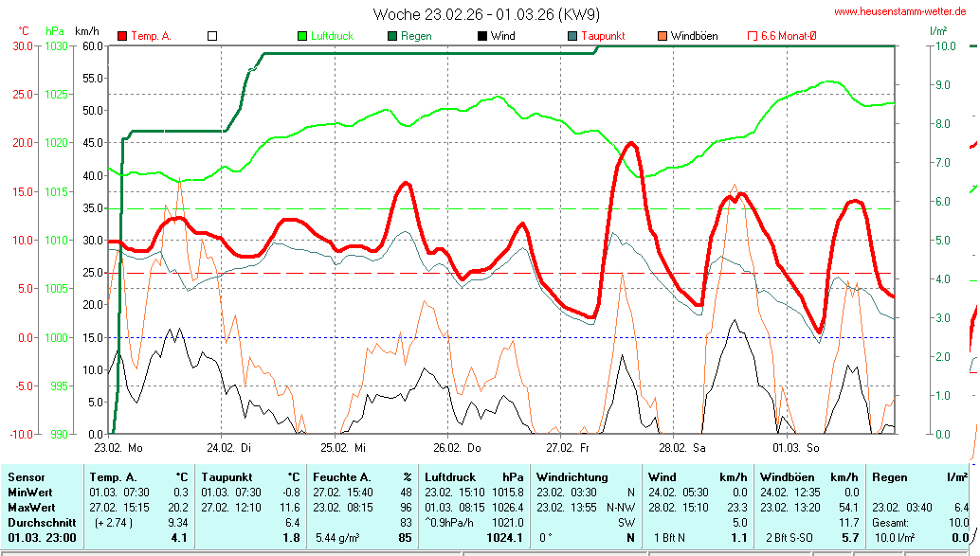980x556 pixels.
Task: Select the 23.02. Mo date label
Action: [x=118, y=447]
